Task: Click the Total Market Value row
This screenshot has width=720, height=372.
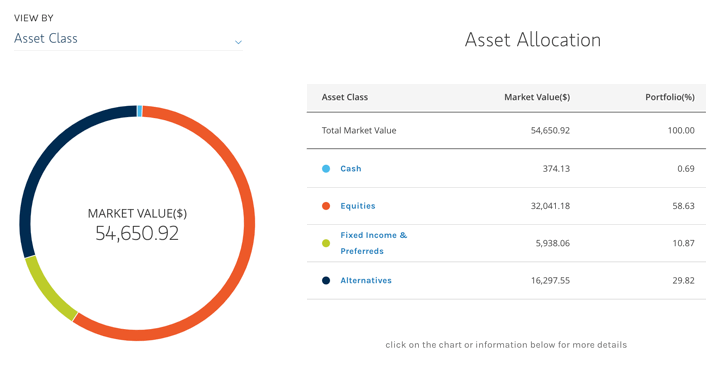Action: tap(506, 130)
